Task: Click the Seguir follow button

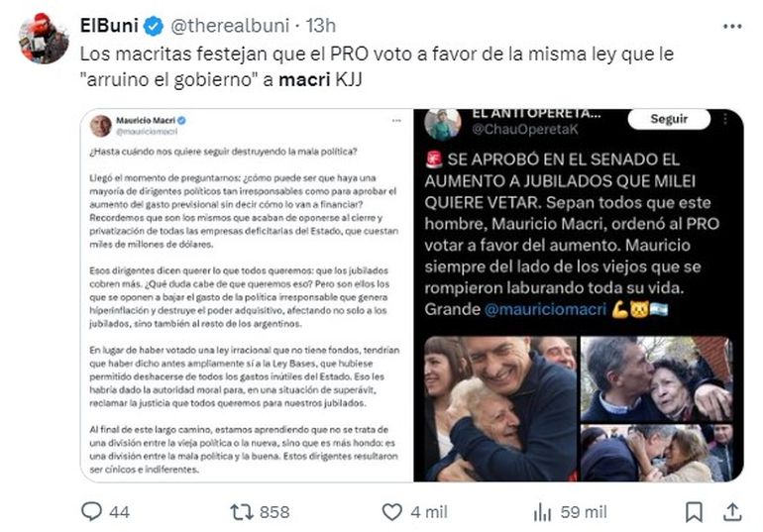Action: pyautogui.click(x=669, y=119)
